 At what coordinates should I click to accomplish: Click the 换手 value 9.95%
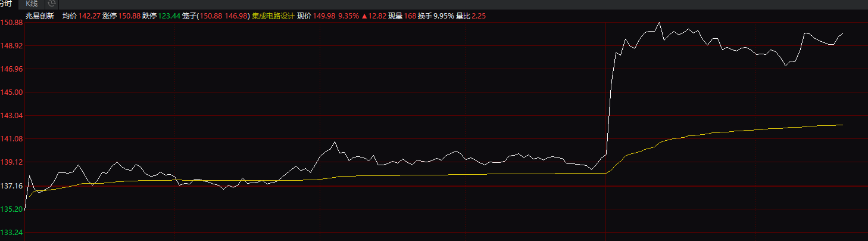444,16
